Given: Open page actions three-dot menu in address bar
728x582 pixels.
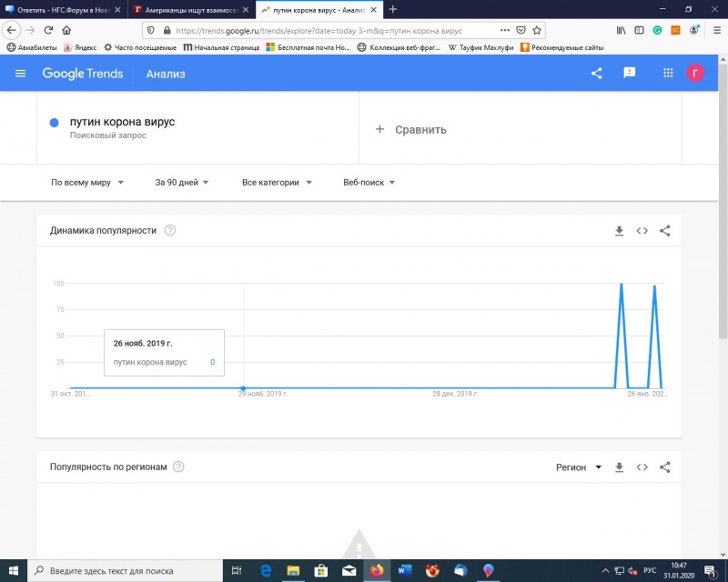Looking at the screenshot, I should point(505,30).
